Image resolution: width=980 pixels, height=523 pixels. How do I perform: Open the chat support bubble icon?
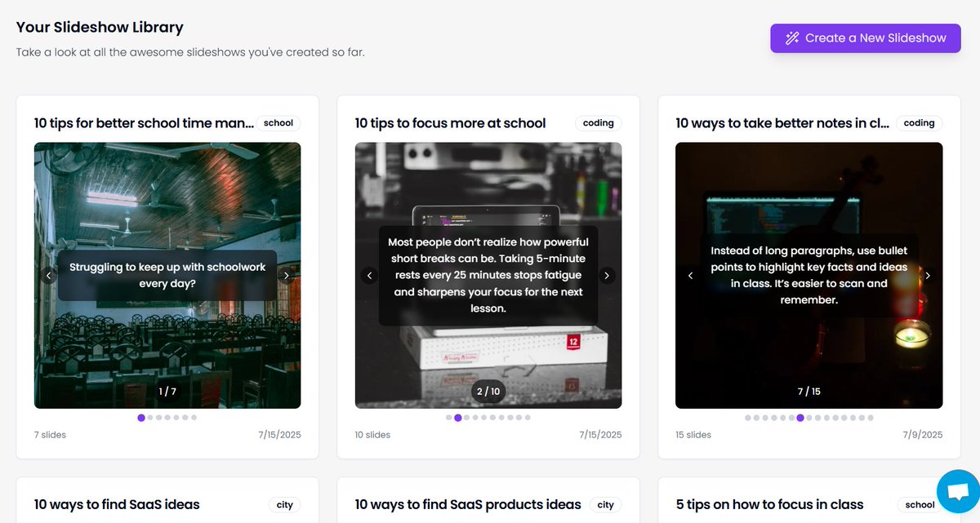point(957,491)
